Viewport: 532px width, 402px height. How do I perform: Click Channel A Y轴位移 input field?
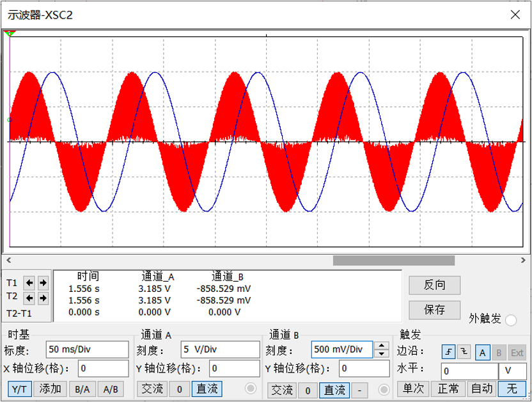(x=235, y=368)
